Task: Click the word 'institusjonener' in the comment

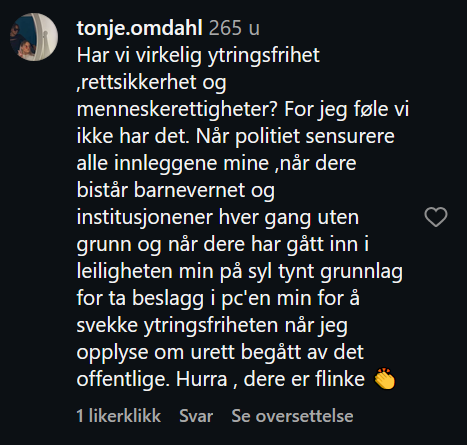Action: click(145, 218)
